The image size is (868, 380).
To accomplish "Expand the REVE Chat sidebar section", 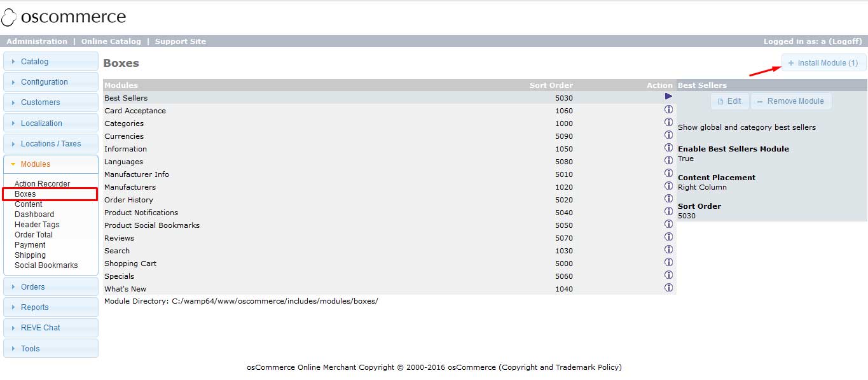I will click(51, 328).
